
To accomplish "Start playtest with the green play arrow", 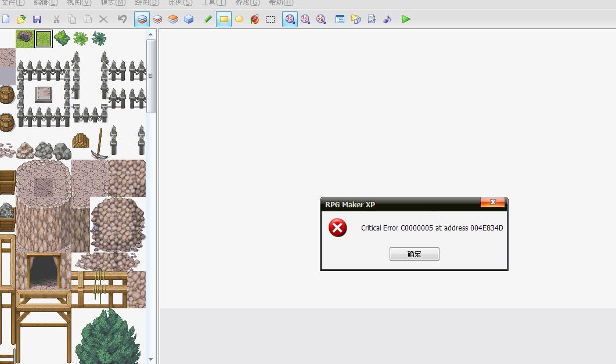I will tap(406, 19).
